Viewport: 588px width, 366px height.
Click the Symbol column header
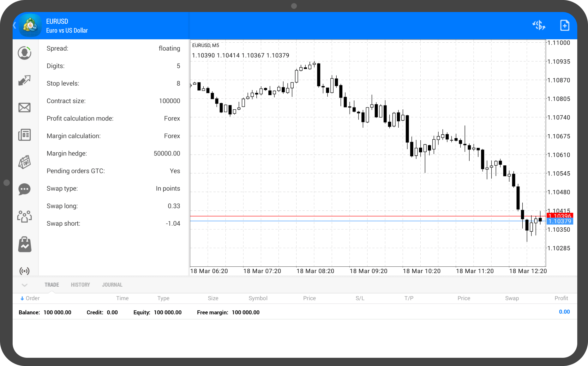pos(258,298)
